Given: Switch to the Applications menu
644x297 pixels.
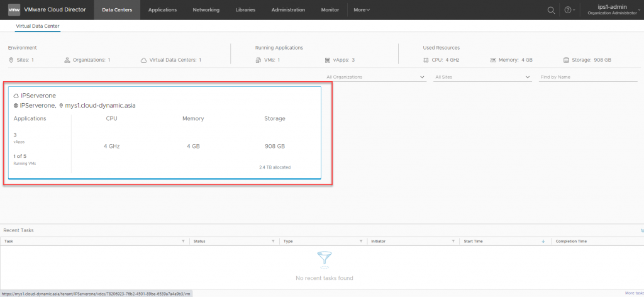Looking at the screenshot, I should [162, 10].
